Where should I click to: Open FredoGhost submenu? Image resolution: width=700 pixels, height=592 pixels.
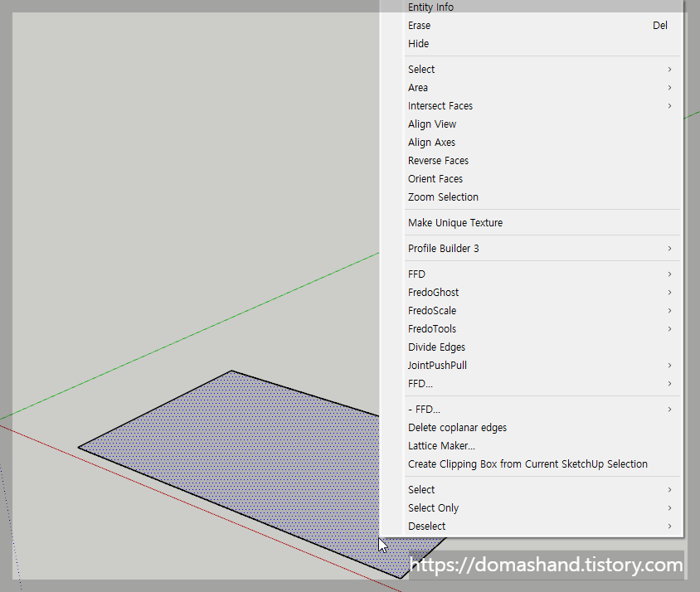(531, 293)
